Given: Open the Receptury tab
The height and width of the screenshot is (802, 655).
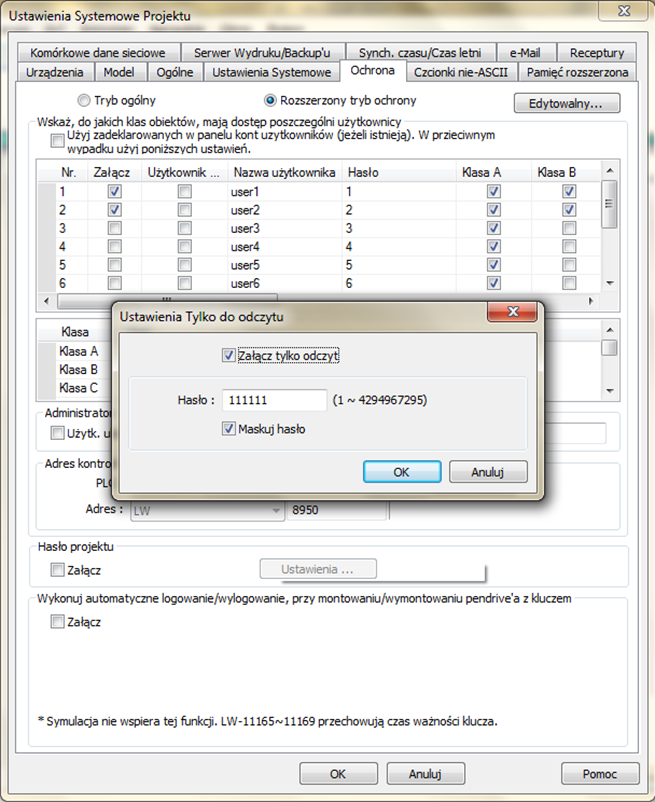Looking at the screenshot, I should (597, 53).
